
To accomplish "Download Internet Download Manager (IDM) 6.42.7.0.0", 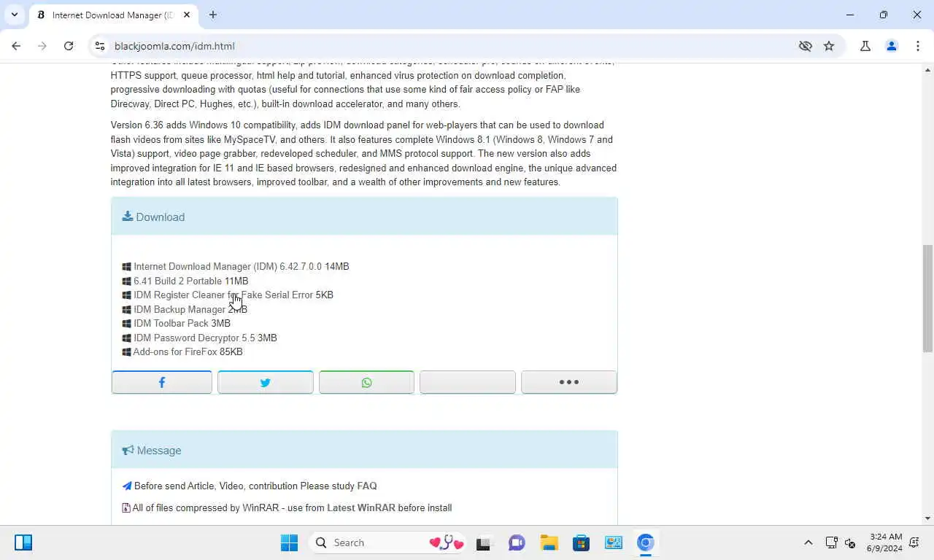I will coord(228,266).
